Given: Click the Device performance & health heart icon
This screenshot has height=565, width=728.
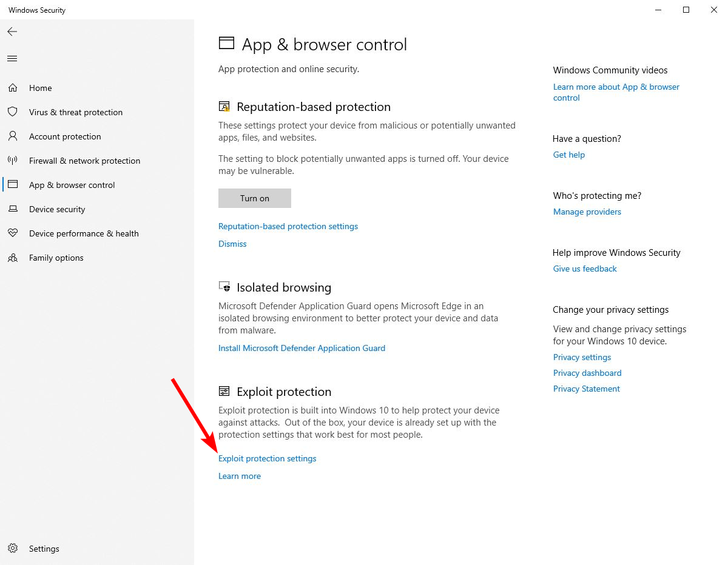Looking at the screenshot, I should (x=12, y=233).
